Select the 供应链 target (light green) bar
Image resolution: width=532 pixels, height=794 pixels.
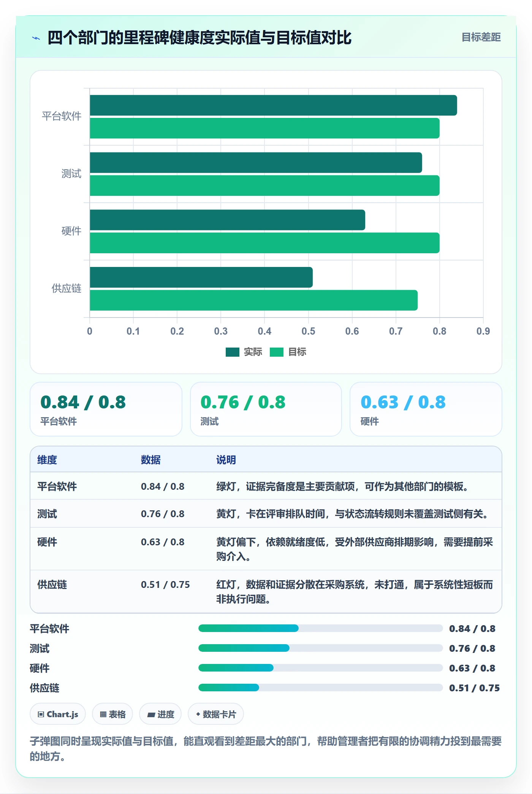pos(253,300)
